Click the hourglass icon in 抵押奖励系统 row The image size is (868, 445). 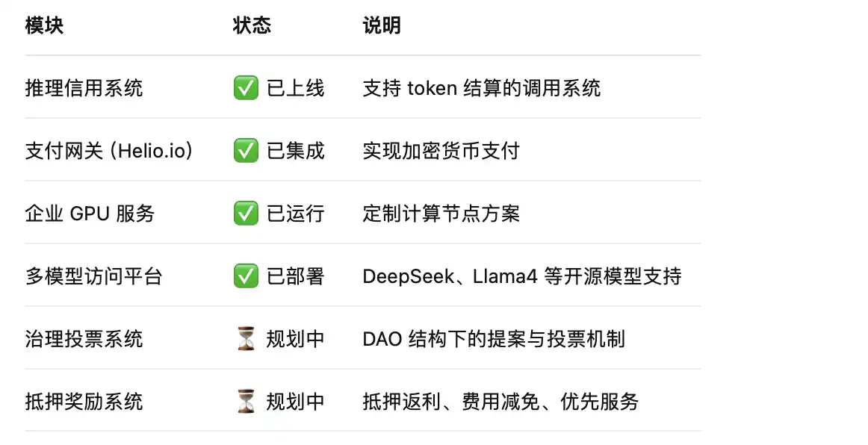tap(246, 402)
